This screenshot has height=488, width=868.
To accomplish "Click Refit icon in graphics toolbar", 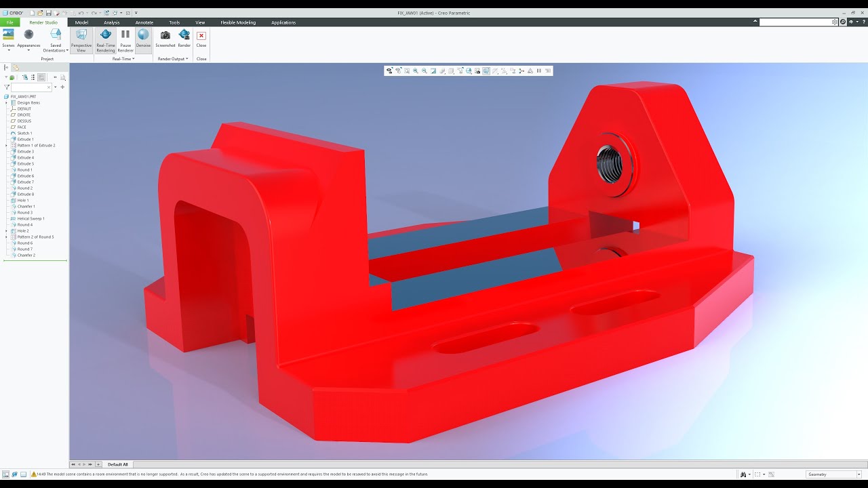I will tap(407, 70).
